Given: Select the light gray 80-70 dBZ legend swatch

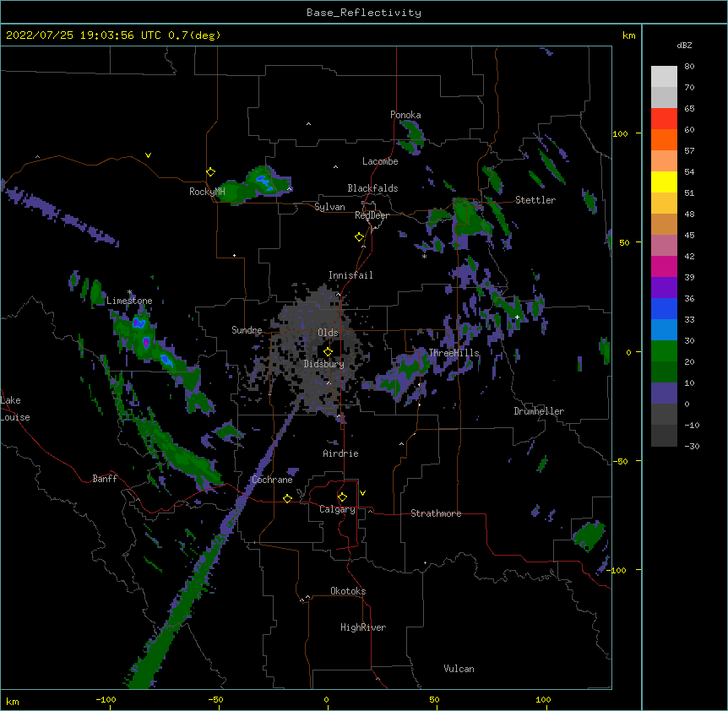Looking at the screenshot, I should (664, 77).
